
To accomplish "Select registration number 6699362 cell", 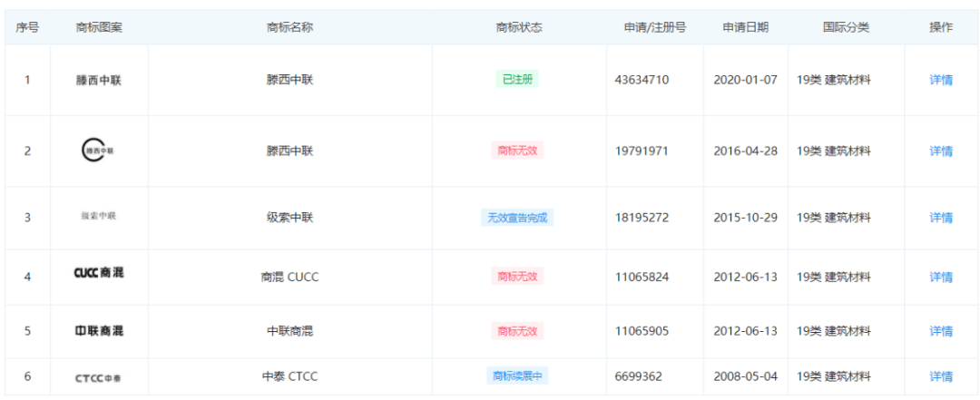I will (642, 376).
